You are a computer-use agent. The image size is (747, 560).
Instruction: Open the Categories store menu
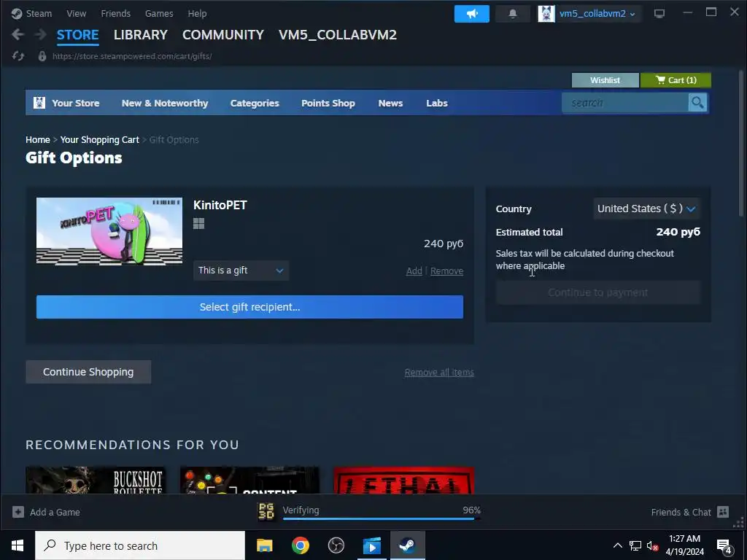point(255,103)
